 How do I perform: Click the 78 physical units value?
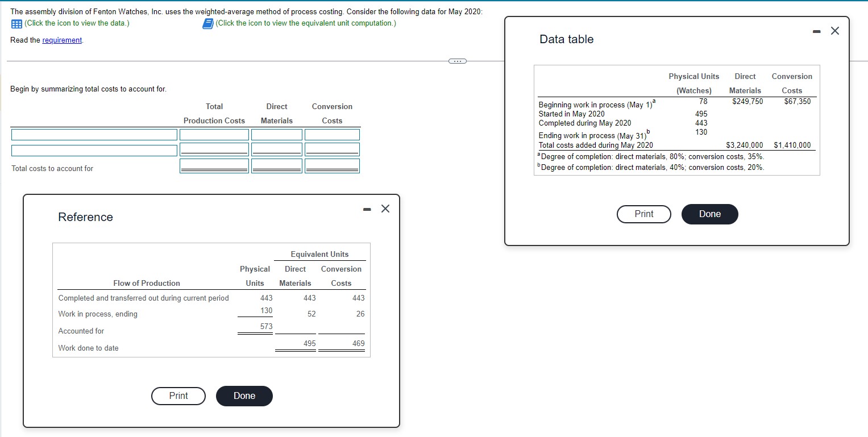pyautogui.click(x=703, y=102)
